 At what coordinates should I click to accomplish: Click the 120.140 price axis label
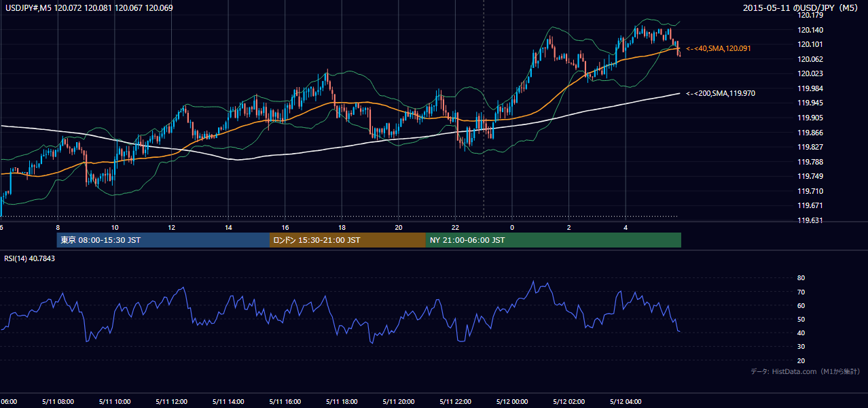pos(810,30)
